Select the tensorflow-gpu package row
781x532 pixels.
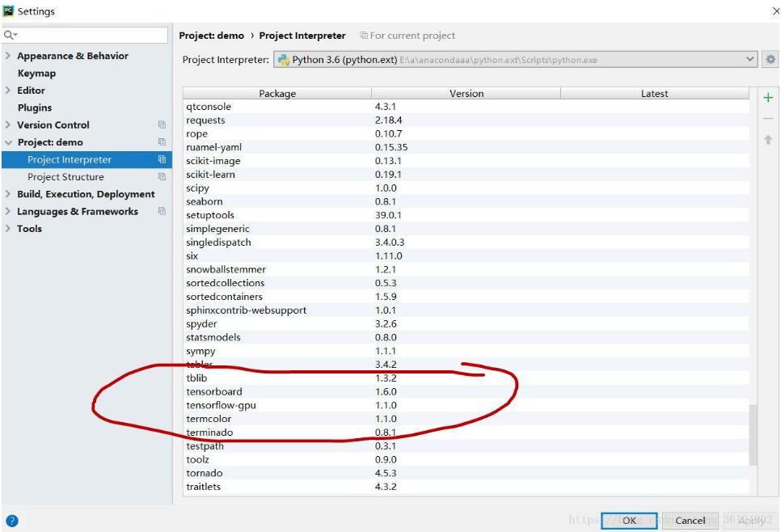(221, 405)
